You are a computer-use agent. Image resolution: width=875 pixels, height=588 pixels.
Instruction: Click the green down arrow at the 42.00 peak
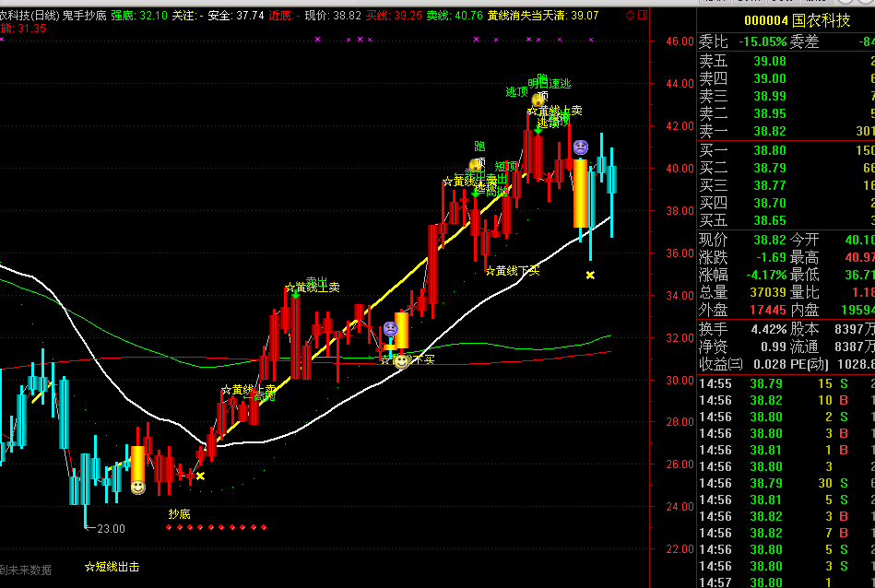tap(538, 129)
